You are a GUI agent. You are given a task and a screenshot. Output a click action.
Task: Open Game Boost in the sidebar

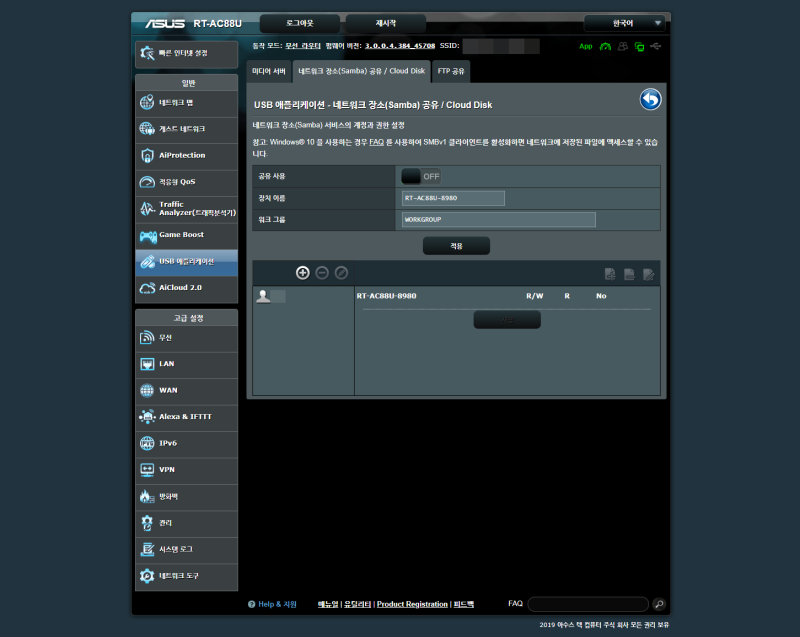coord(187,235)
